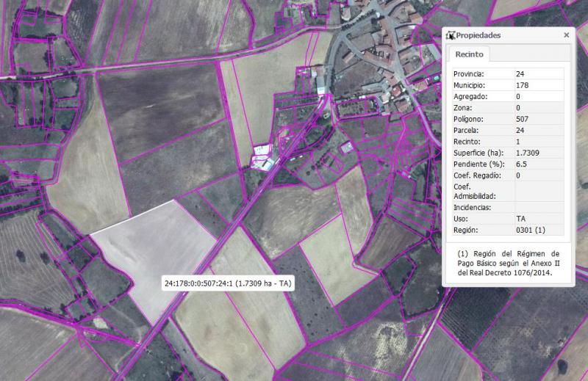Select the Polígono value 507
This screenshot has height=381, width=588.
522,119
